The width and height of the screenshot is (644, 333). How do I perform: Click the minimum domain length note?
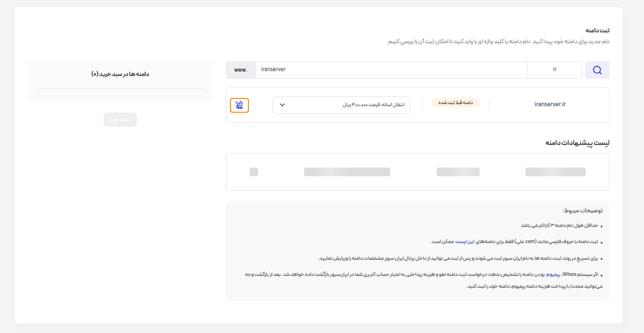pyautogui.click(x=559, y=225)
